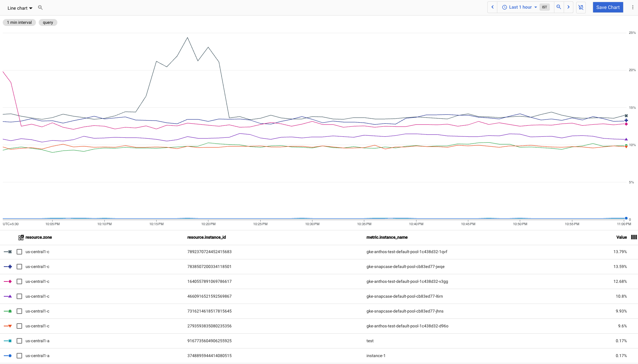The height and width of the screenshot is (364, 638).
Task: Click the column settings icon beside Value header
Action: pos(634,237)
